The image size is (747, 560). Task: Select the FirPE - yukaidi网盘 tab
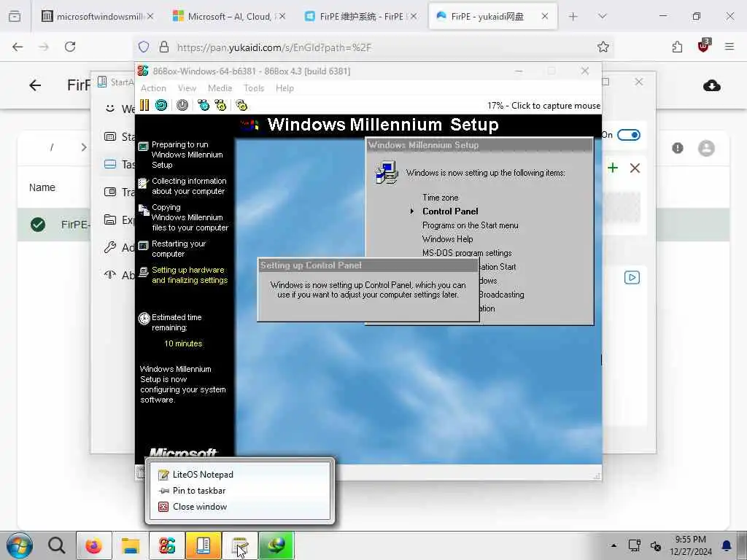(493, 16)
